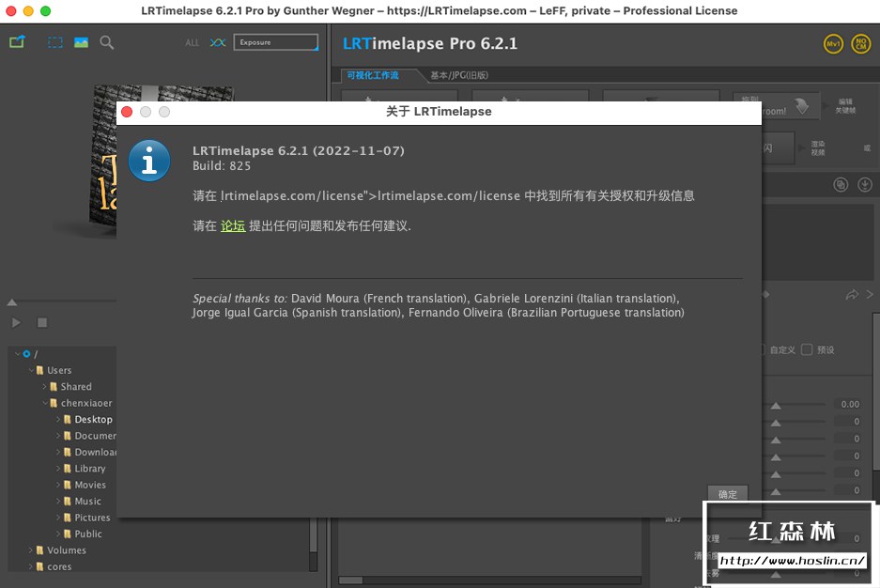Click the NO CM yellow badge icon
The height and width of the screenshot is (588, 880).
pos(861,44)
